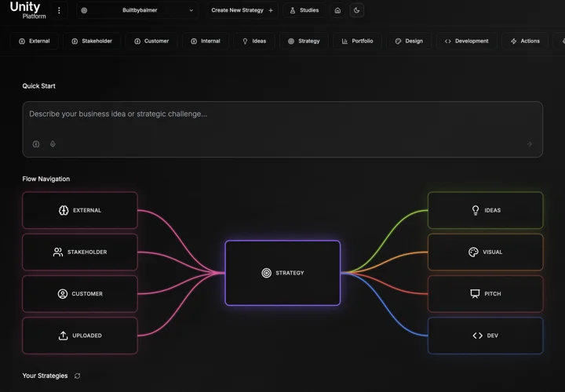The image size is (565, 392).
Task: Open the Studies button
Action: [304, 10]
